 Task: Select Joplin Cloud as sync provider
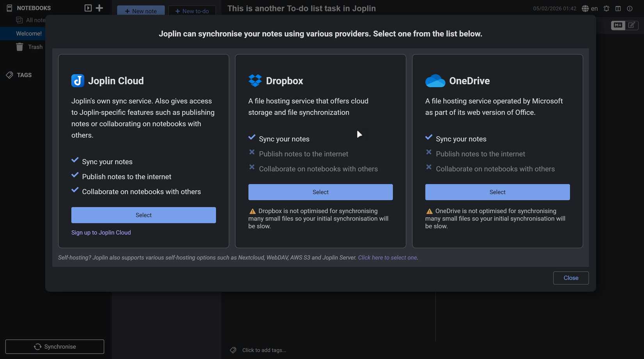pyautogui.click(x=143, y=215)
